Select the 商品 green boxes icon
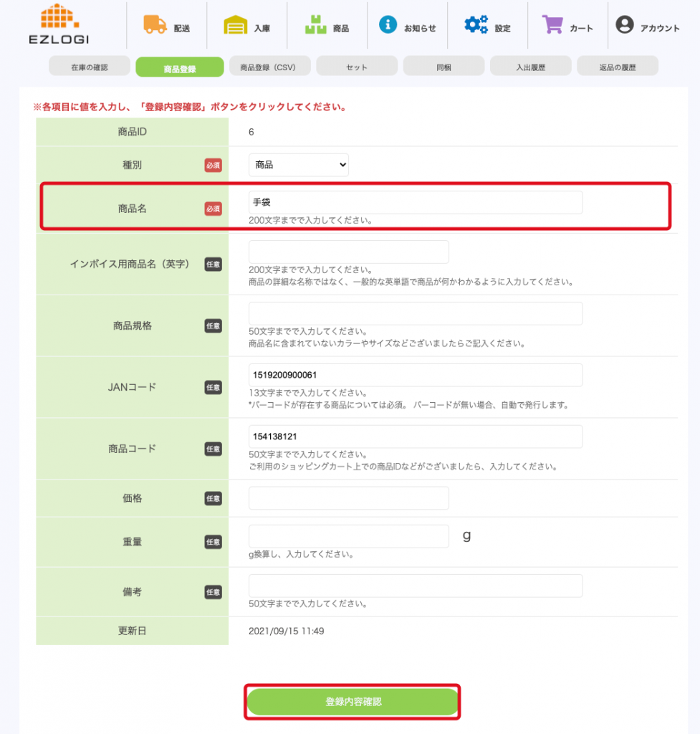Image resolution: width=700 pixels, height=734 pixels. (315, 26)
